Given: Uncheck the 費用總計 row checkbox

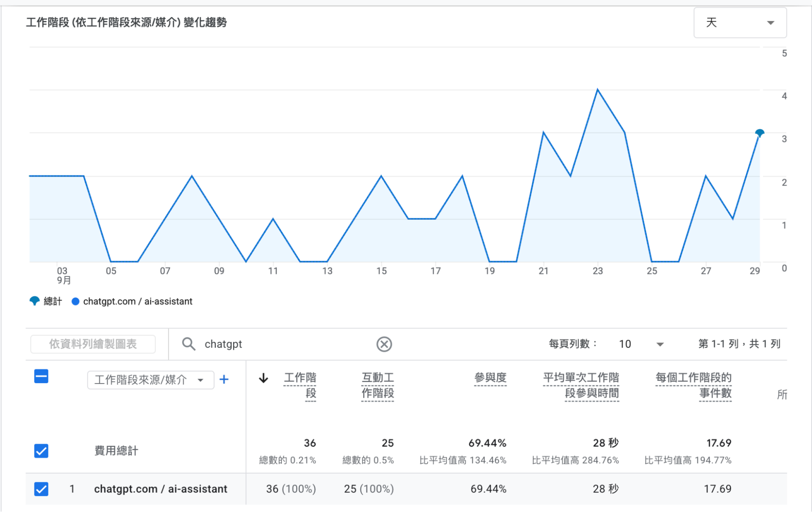Looking at the screenshot, I should click(41, 451).
